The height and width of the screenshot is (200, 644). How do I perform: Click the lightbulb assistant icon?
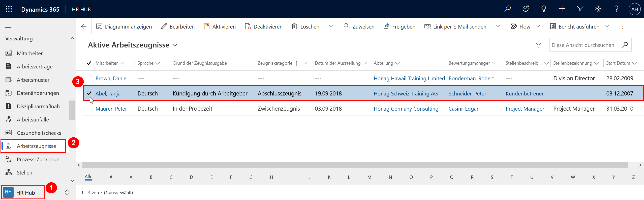(x=544, y=9)
